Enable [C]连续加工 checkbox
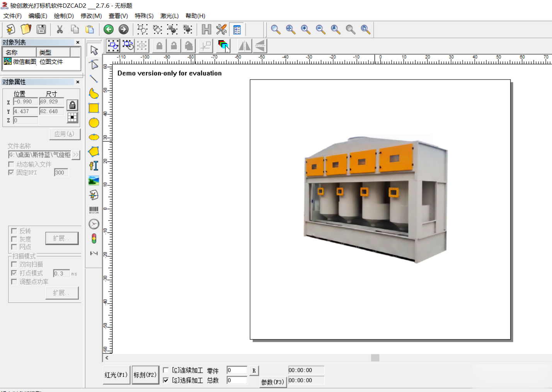 [x=166, y=370]
